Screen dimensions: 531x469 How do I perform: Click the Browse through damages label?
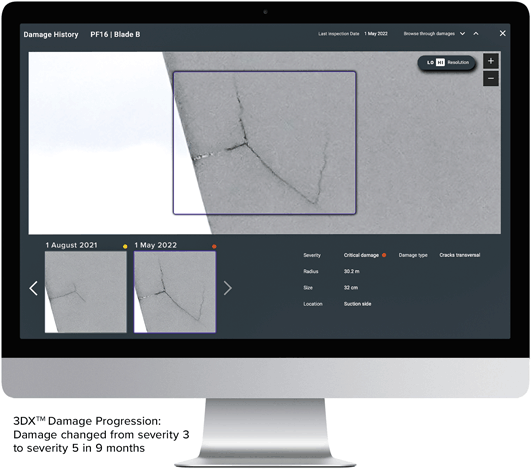429,34
